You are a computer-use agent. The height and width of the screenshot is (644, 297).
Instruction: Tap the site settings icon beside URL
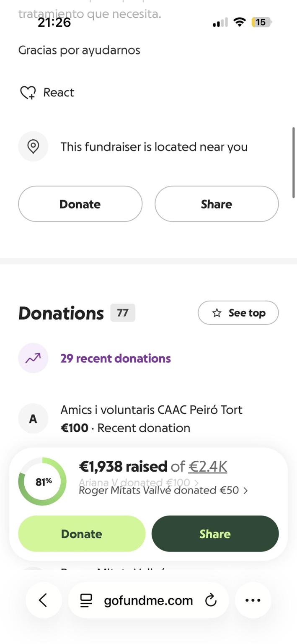point(86,600)
